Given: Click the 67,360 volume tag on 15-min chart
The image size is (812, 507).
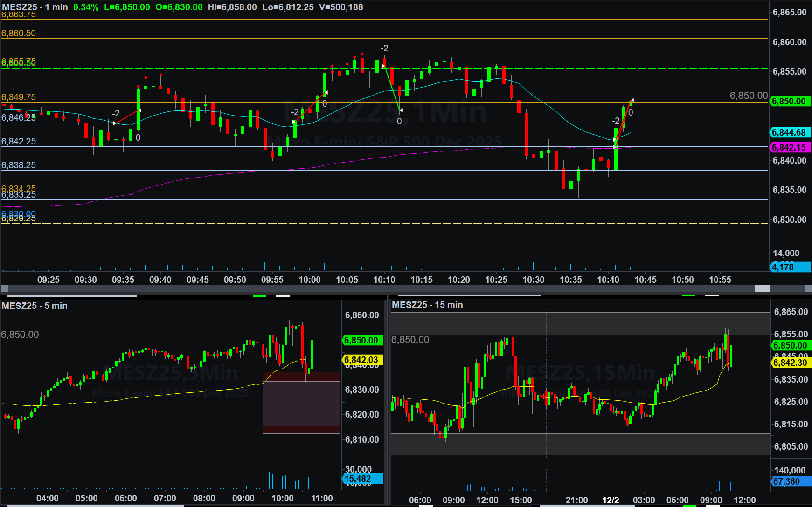Looking at the screenshot, I should tap(790, 481).
